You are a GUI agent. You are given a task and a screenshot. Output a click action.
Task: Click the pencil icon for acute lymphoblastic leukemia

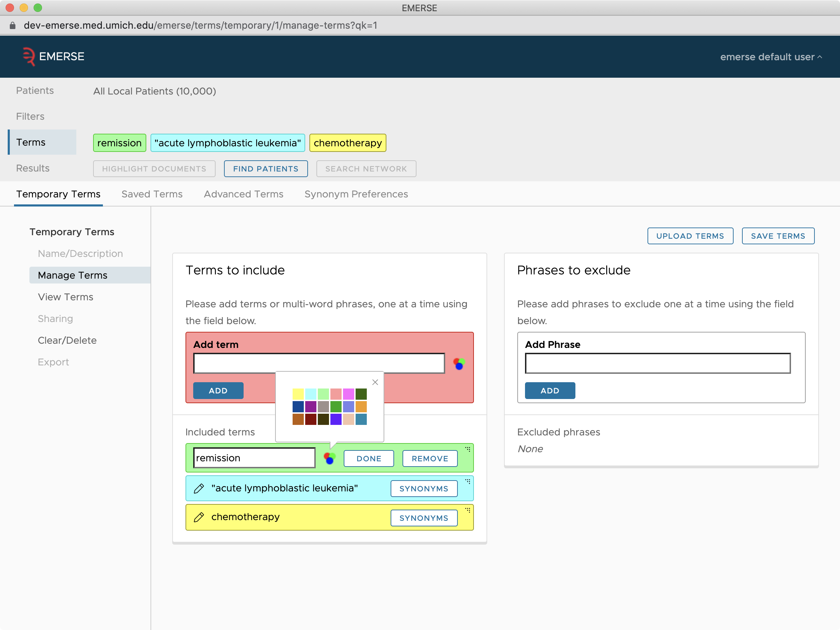pos(198,488)
